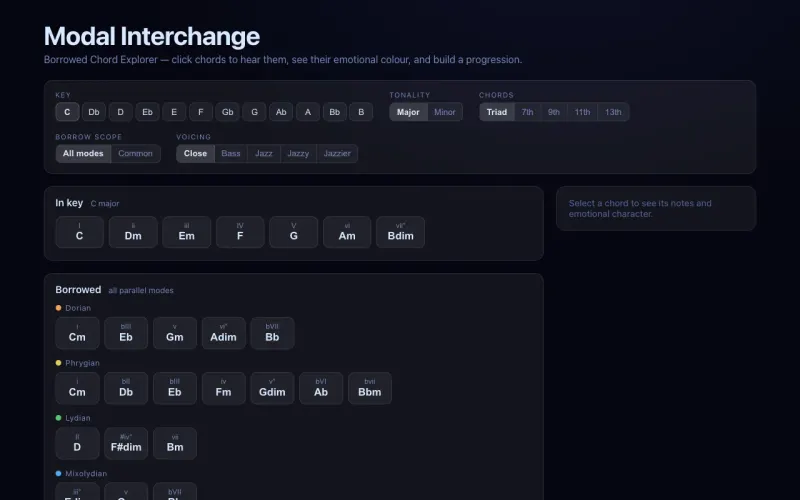Click the Phrygian Ab chord
Image resolution: width=800 pixels, height=500 pixels.
[321, 388]
